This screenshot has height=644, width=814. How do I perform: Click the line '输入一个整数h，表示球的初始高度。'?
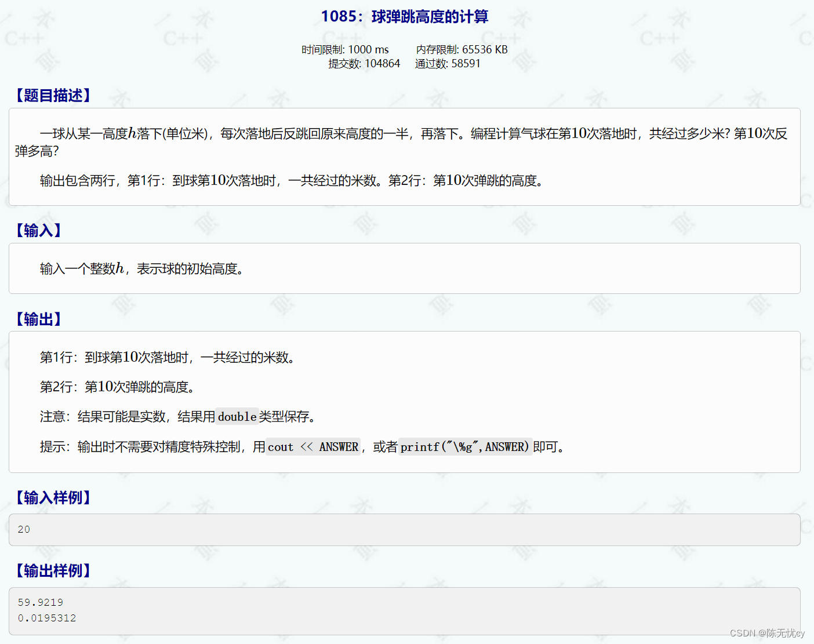(141, 268)
